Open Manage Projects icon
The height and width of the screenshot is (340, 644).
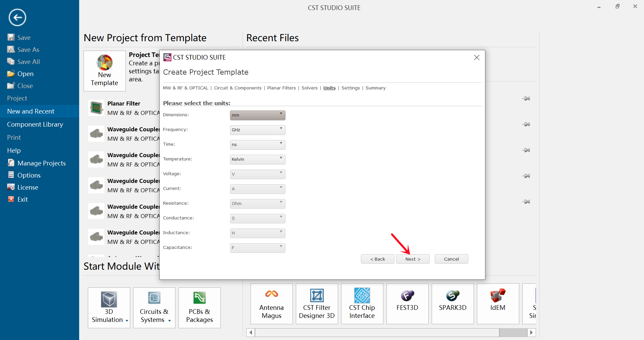pyautogui.click(x=11, y=163)
